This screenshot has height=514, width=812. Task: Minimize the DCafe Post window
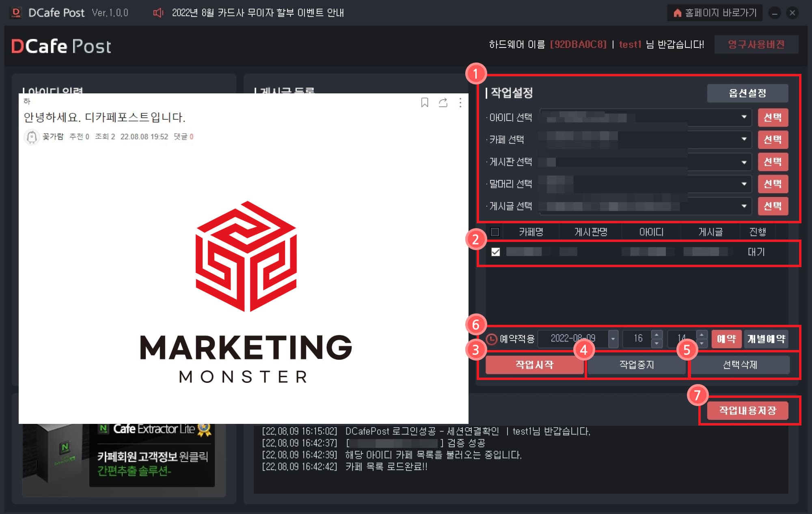coord(775,13)
